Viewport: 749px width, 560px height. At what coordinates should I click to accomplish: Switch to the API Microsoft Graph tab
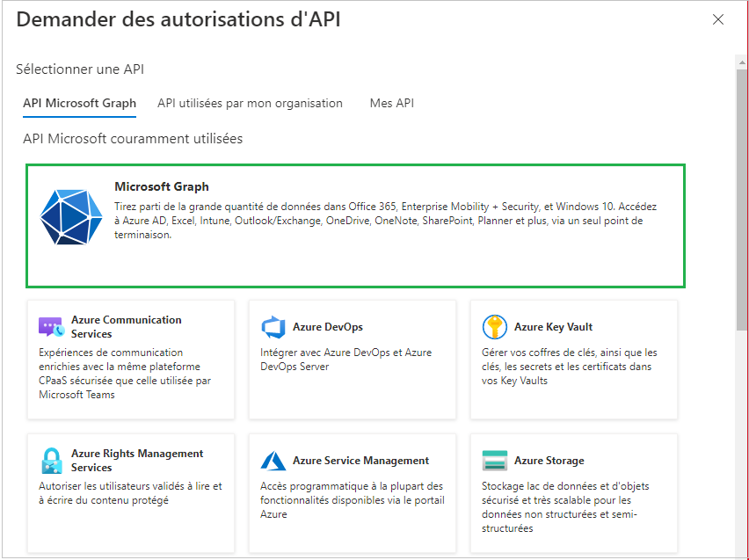coord(79,103)
